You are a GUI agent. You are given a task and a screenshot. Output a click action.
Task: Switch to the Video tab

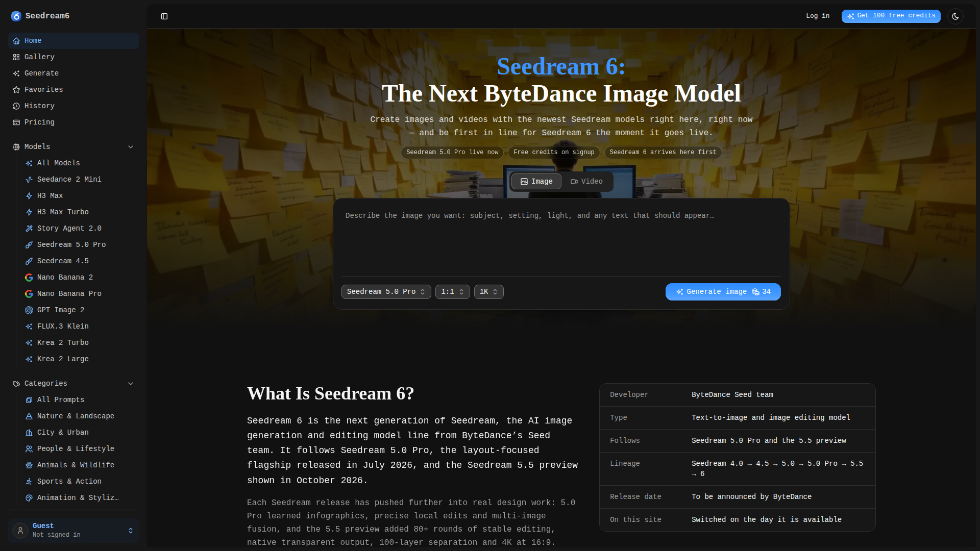click(586, 182)
